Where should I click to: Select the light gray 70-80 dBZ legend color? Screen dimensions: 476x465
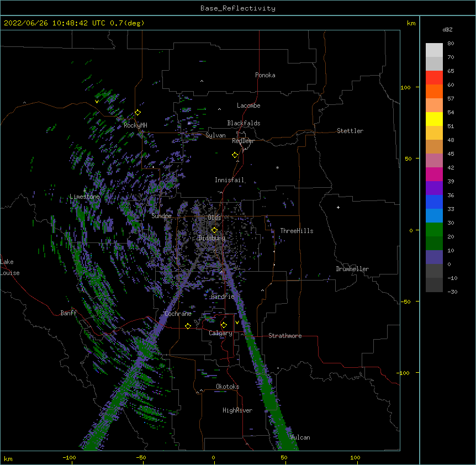pos(434,50)
